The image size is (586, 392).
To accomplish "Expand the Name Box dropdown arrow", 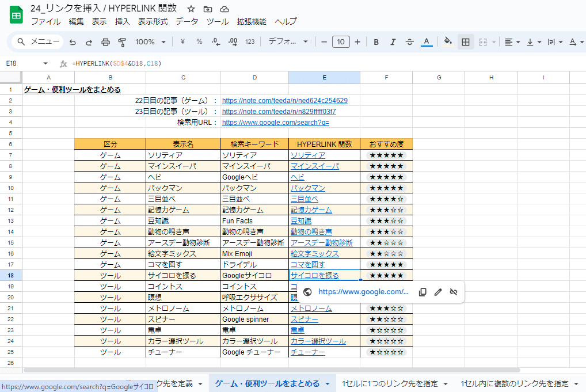I will [x=45, y=63].
